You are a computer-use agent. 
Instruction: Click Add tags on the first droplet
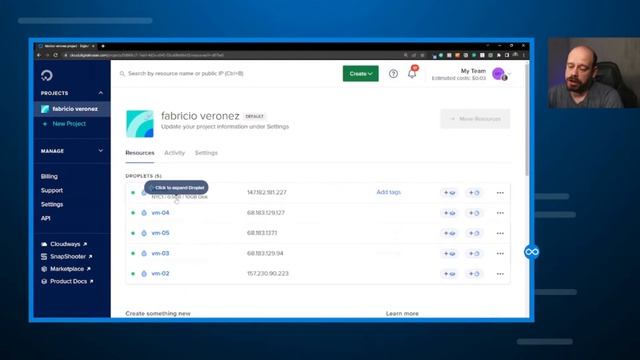pyautogui.click(x=389, y=192)
